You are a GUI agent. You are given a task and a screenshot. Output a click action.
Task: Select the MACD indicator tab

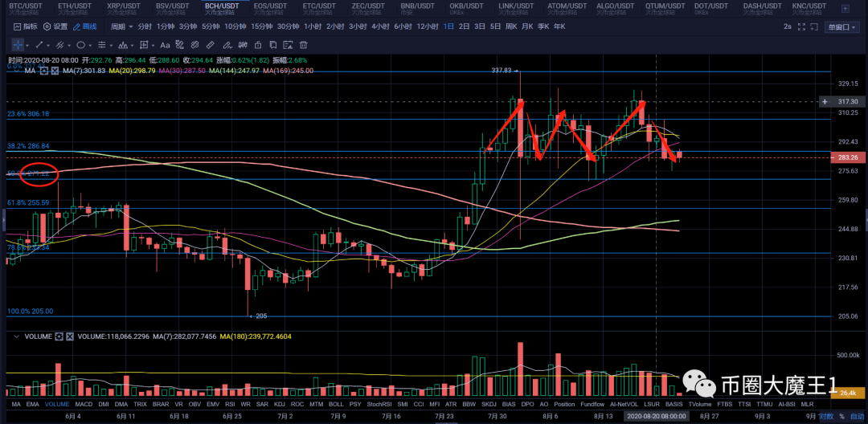click(82, 404)
